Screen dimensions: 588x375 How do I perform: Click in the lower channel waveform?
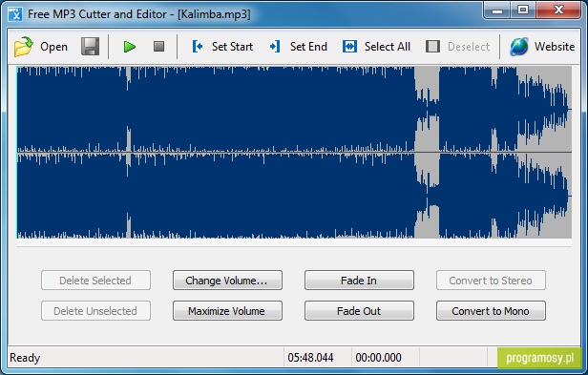(294, 196)
